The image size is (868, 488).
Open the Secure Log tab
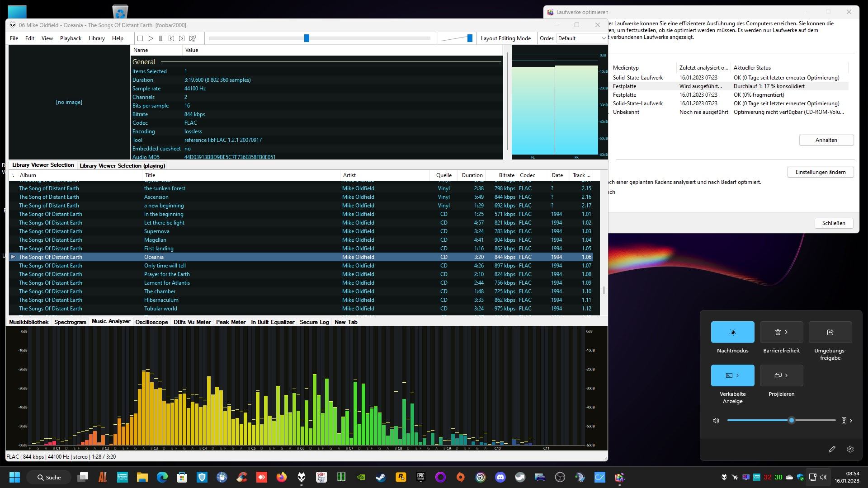[x=314, y=322]
